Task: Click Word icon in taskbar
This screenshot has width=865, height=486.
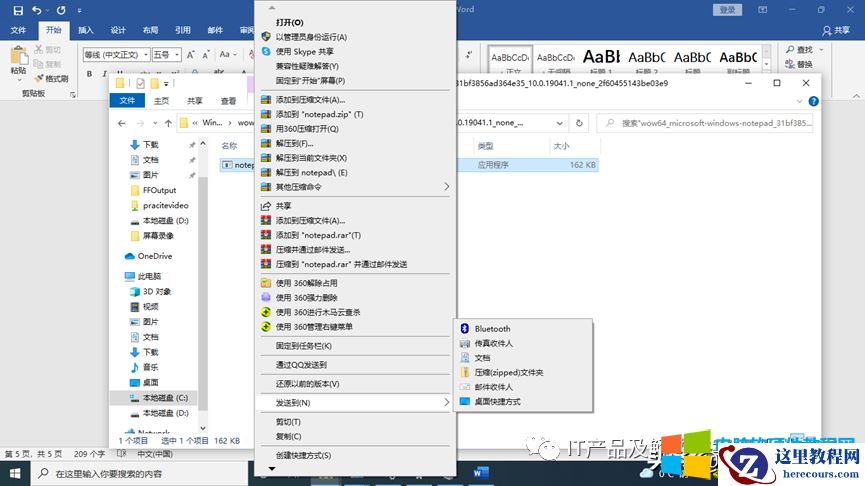Action: pos(481,473)
